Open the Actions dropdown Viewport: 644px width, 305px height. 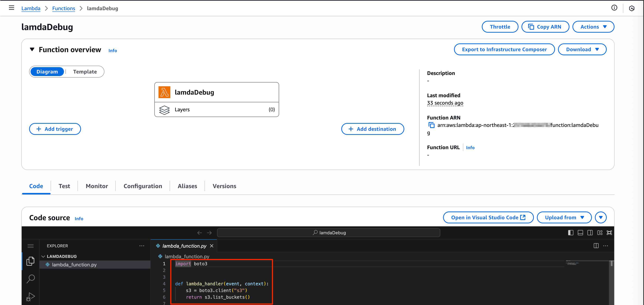[x=593, y=27]
